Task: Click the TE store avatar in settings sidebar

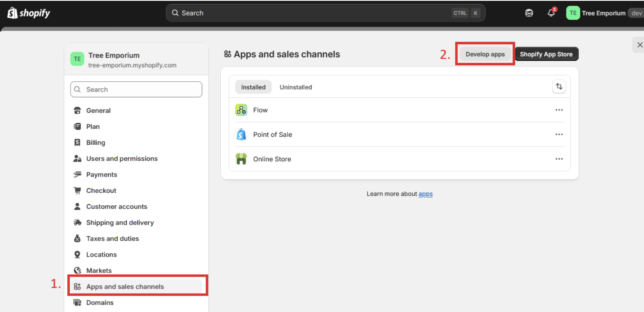Action: (x=77, y=59)
